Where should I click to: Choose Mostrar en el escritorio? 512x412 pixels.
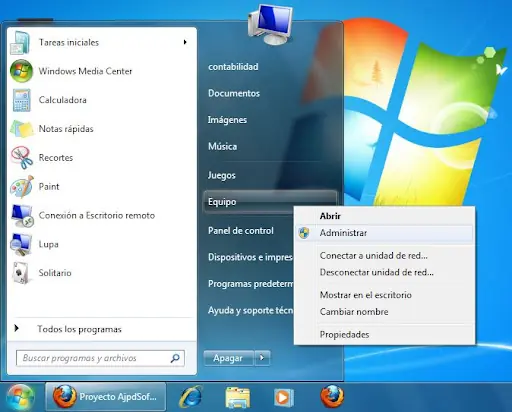pyautogui.click(x=384, y=295)
